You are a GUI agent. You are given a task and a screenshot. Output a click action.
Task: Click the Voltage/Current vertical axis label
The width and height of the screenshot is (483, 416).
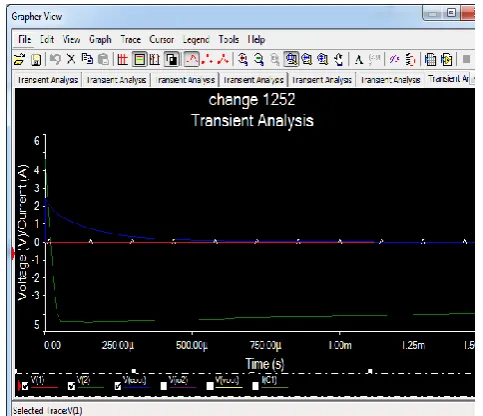point(23,232)
